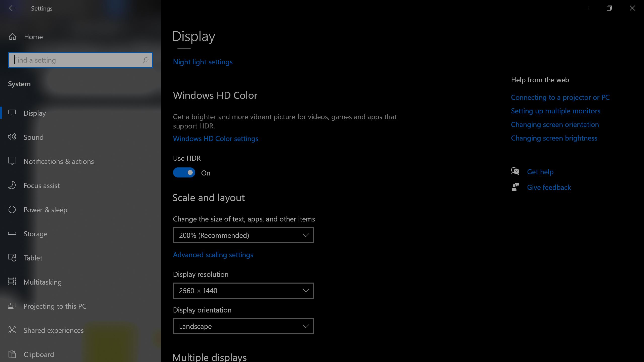Click the Storage icon in sidebar

[12, 234]
